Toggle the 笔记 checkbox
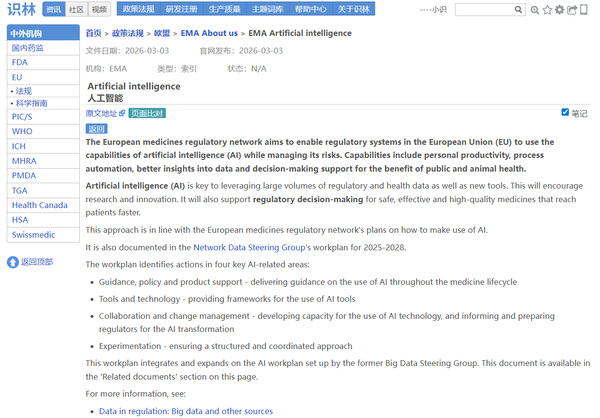 tap(565, 113)
